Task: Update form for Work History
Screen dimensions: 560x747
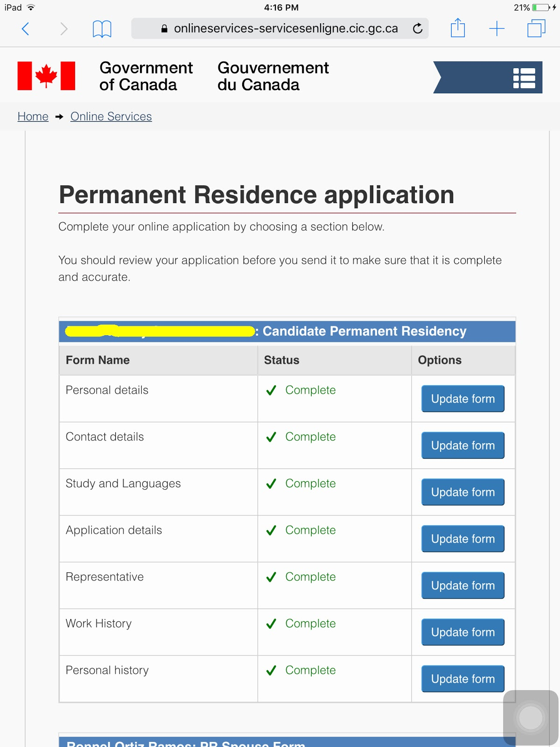Action: click(463, 632)
